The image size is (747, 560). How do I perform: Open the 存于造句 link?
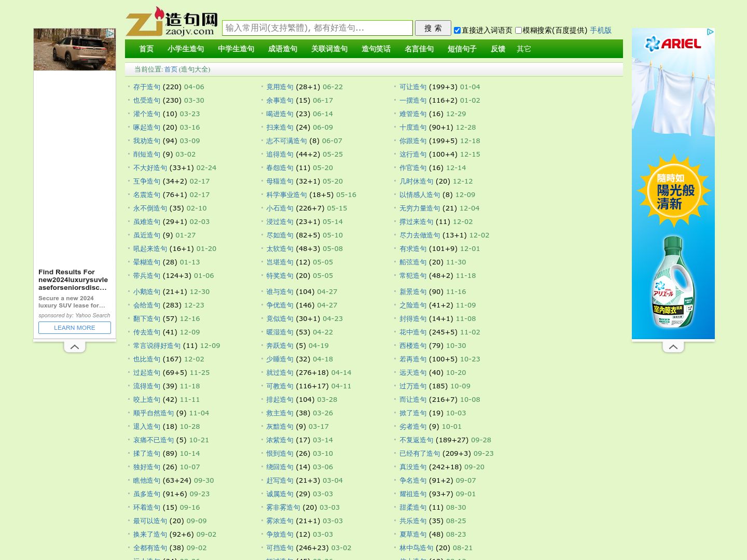pos(147,87)
